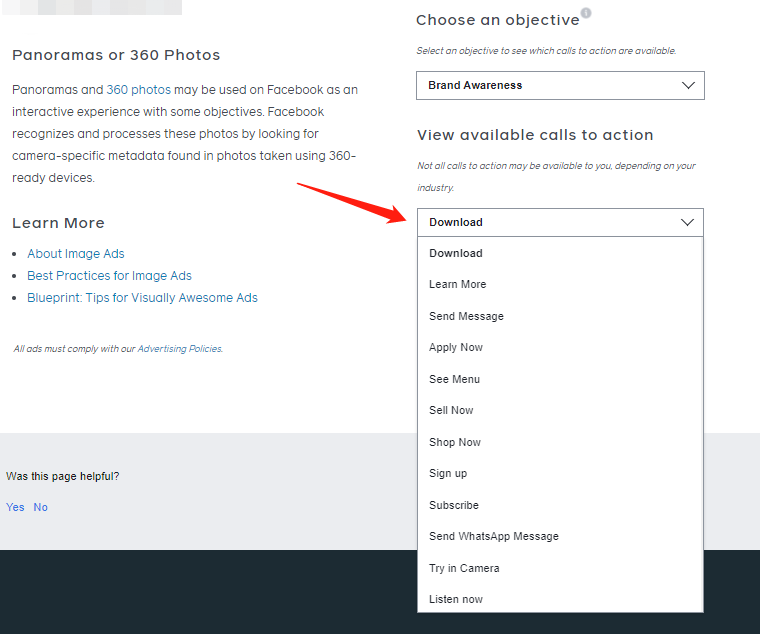Select the Sell Now option
The image size is (760, 634).
451,410
